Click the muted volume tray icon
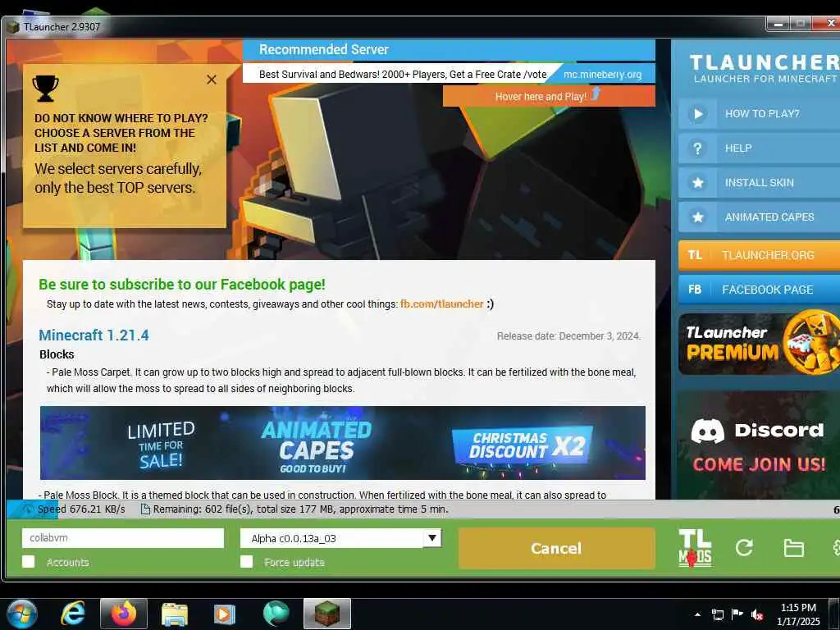 click(x=757, y=614)
